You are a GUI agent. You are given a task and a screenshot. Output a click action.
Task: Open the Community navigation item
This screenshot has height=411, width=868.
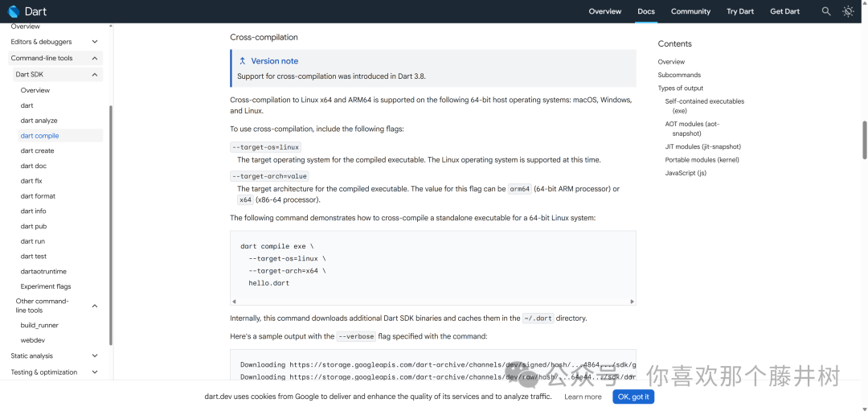(x=690, y=11)
